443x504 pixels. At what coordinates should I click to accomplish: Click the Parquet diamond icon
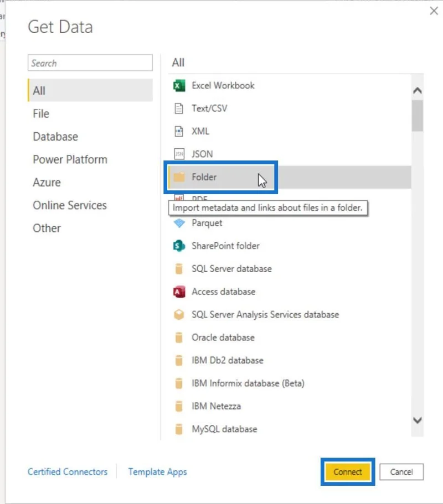tap(179, 223)
